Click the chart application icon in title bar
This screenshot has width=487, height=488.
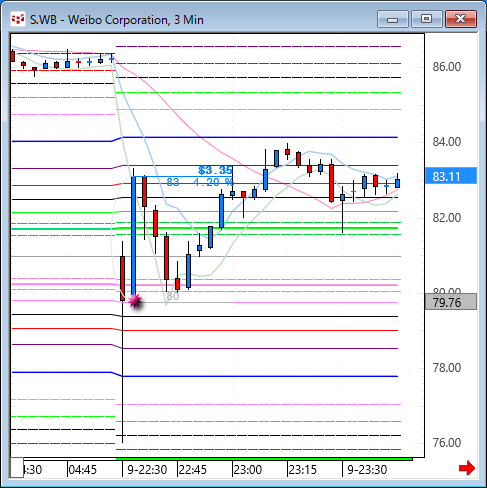[x=18, y=19]
